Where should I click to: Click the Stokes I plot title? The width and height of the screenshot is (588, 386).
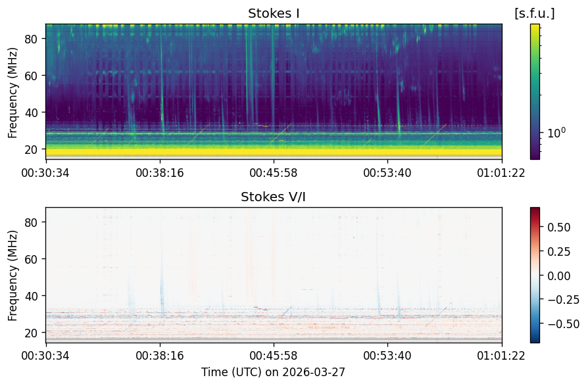[274, 13]
